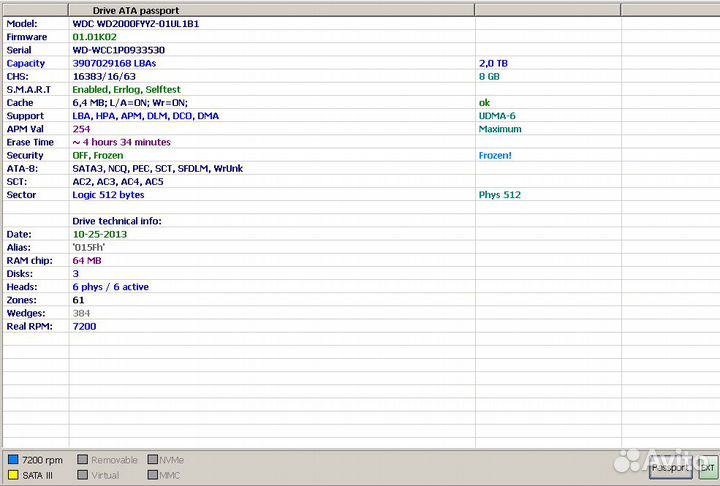Click the Serial row label
Image resolution: width=720 pixels, height=486 pixels.
coord(19,50)
